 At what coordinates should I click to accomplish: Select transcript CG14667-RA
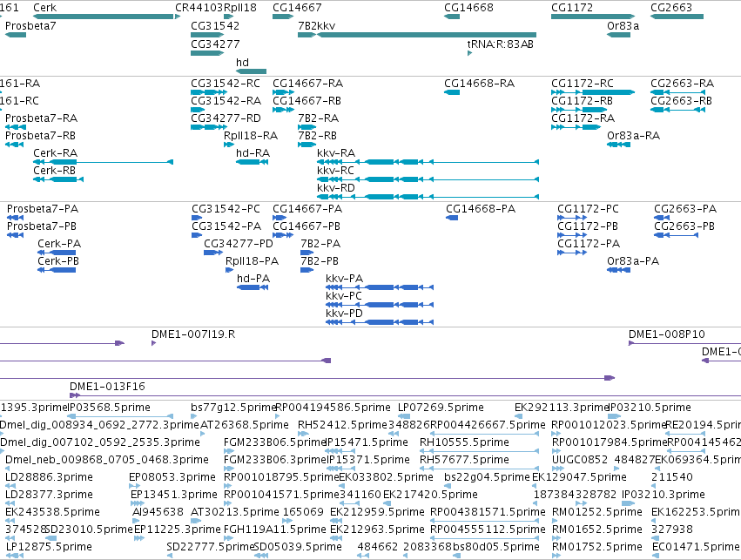283,92
